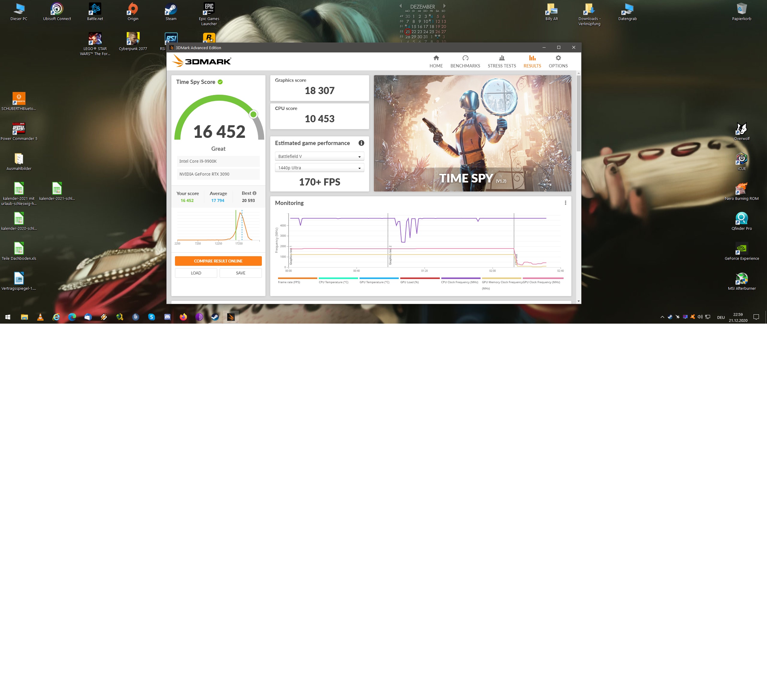This screenshot has width=767, height=700.
Task: Click Compare Result Online button
Action: (218, 261)
